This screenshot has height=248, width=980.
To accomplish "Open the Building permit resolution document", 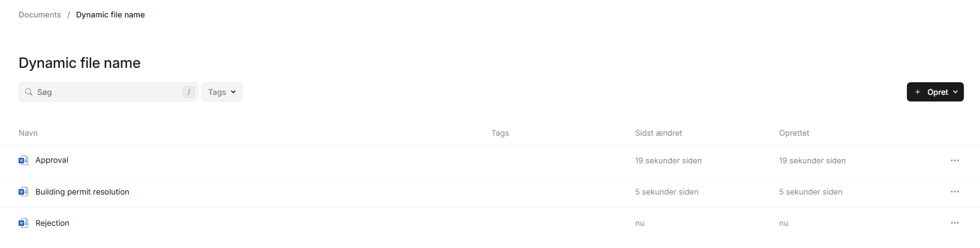I will 82,192.
